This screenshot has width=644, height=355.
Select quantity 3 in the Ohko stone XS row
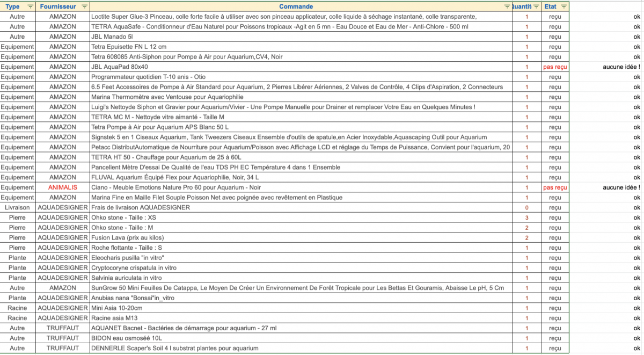pyautogui.click(x=526, y=218)
